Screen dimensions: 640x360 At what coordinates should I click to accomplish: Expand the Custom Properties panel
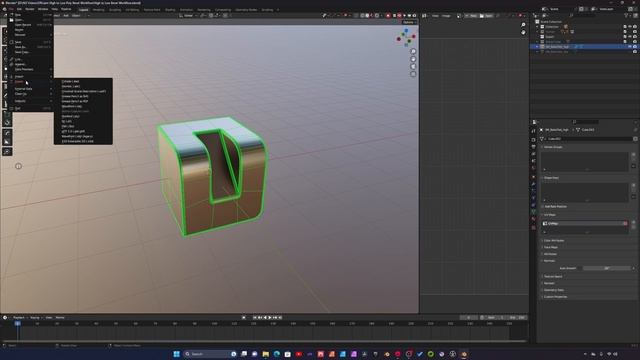coord(555,297)
